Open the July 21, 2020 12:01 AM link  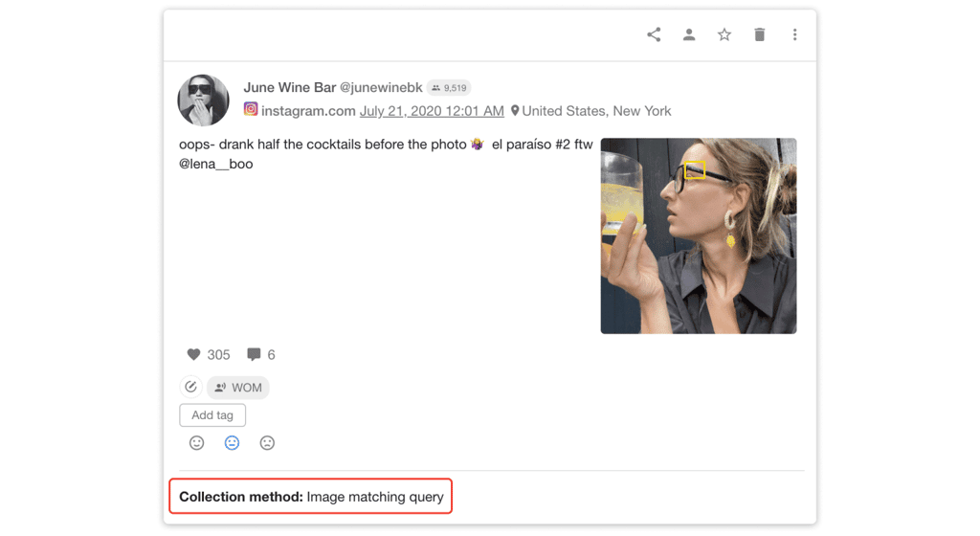click(x=432, y=111)
